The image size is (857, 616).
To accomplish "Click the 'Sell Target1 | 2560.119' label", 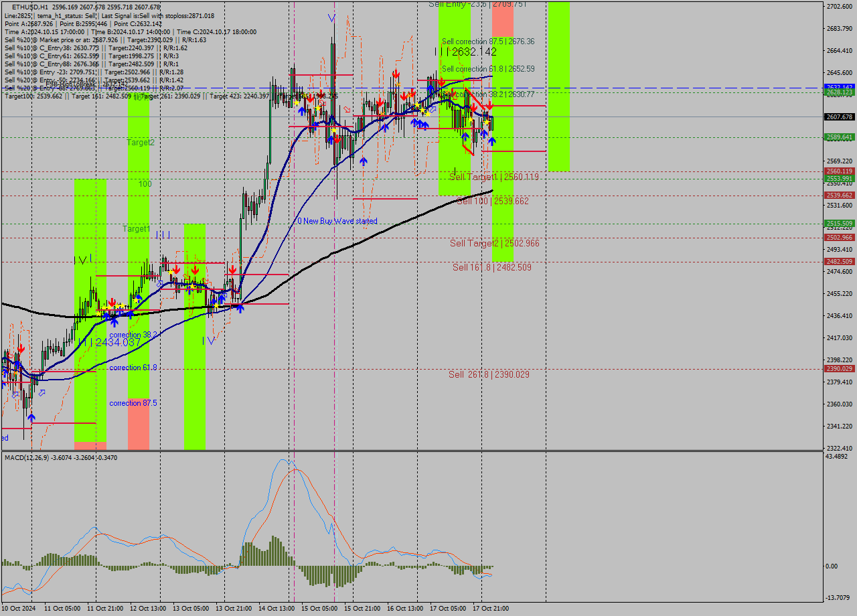I will pyautogui.click(x=493, y=177).
